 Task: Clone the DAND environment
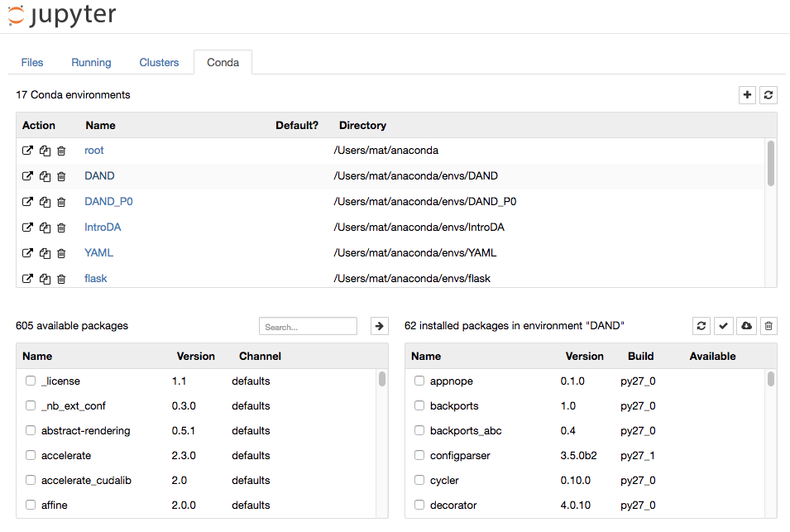pyautogui.click(x=44, y=175)
